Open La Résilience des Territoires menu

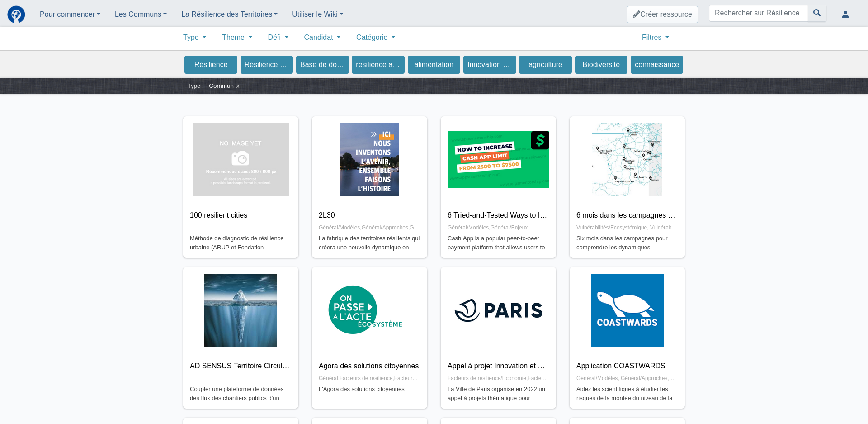(x=229, y=14)
